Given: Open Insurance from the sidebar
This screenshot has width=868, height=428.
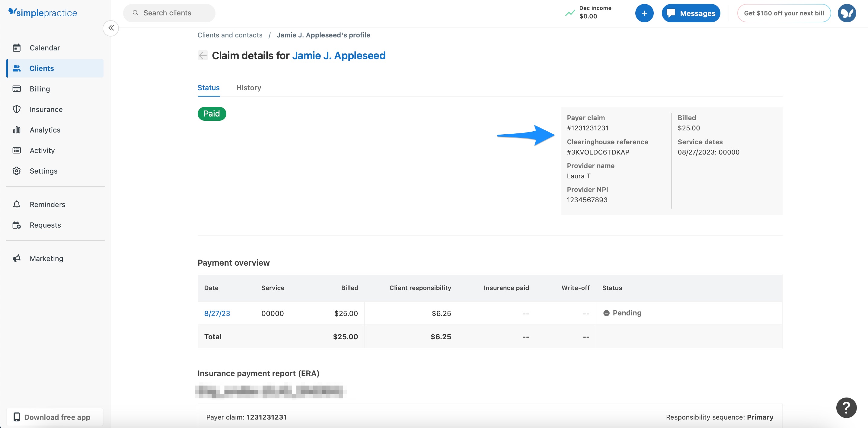Looking at the screenshot, I should pyautogui.click(x=55, y=110).
